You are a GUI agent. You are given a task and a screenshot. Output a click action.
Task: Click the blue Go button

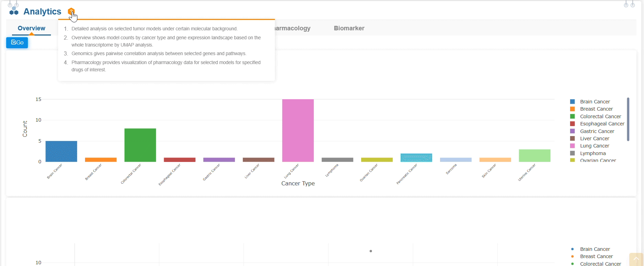pos(17,42)
